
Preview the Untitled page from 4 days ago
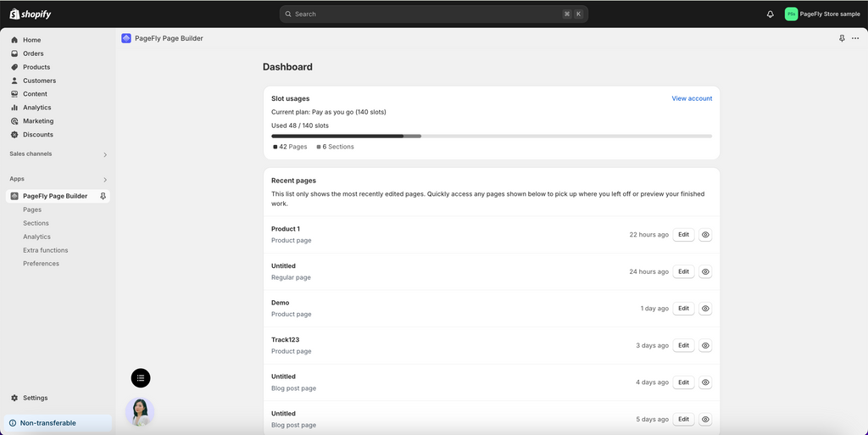point(705,382)
